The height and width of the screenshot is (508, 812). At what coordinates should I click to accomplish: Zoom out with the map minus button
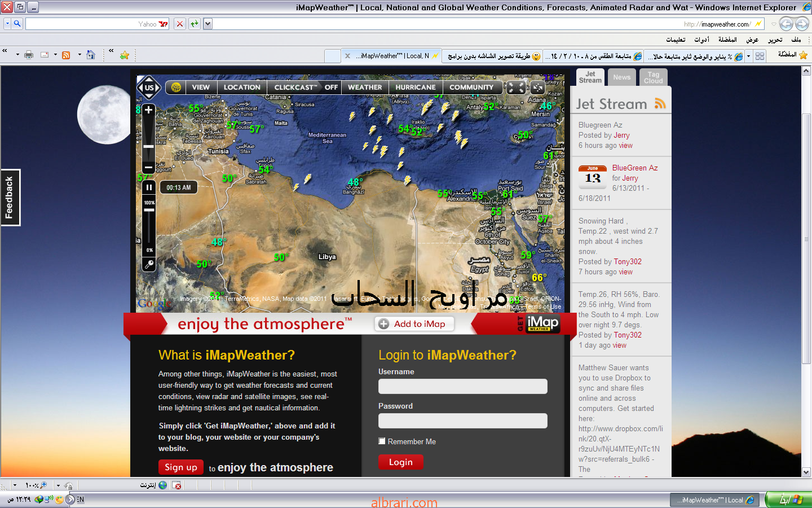pos(149,168)
